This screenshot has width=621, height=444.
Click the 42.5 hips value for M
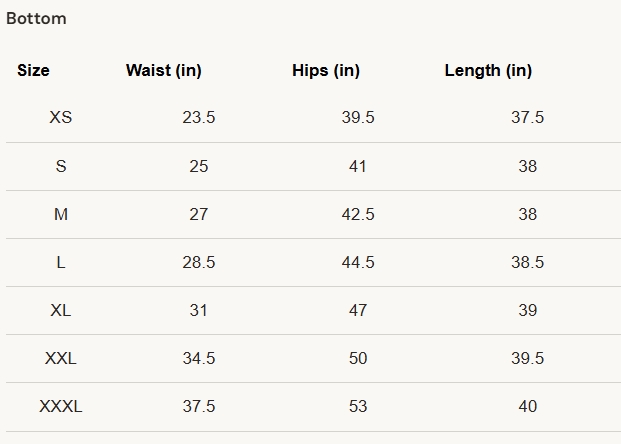click(x=358, y=214)
